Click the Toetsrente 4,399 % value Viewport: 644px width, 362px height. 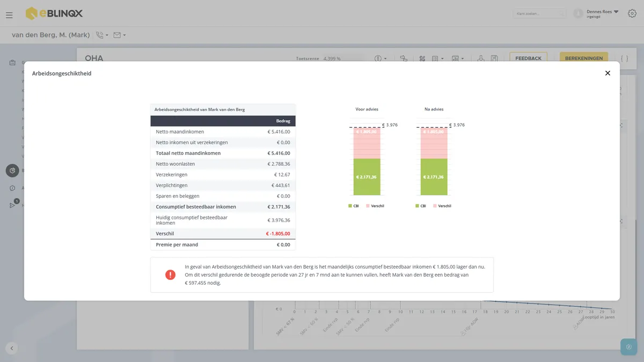[332, 58]
